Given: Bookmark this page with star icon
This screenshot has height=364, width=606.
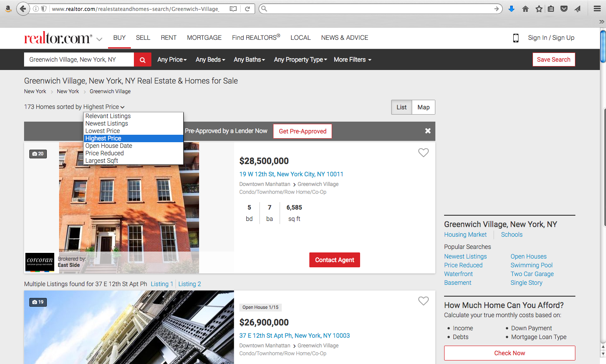Looking at the screenshot, I should pyautogui.click(x=539, y=9).
